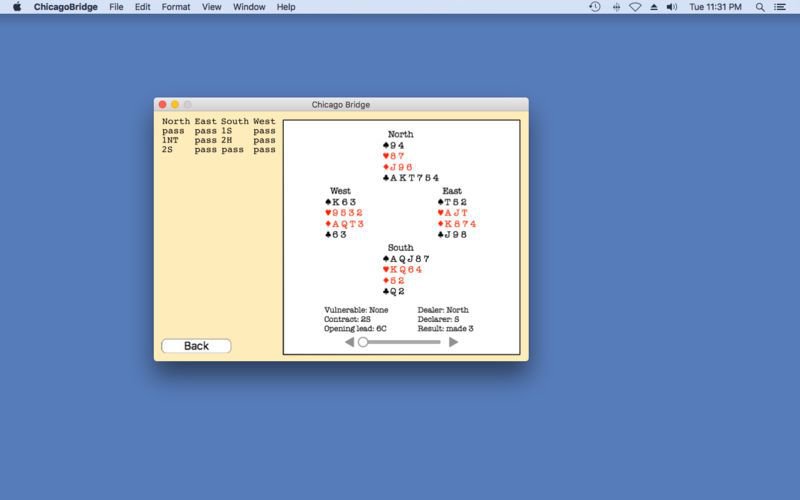
Task: Click the Contract: 2S text
Action: click(x=347, y=319)
